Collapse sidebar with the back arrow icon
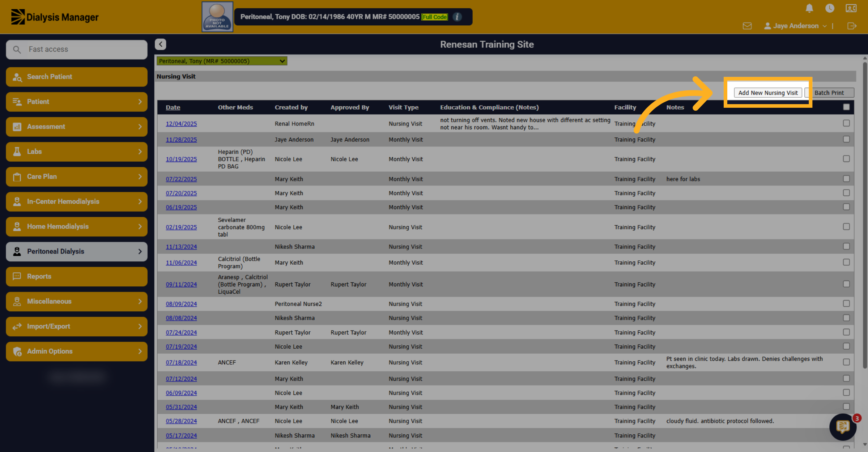Image resolution: width=868 pixels, height=452 pixels. (161, 44)
